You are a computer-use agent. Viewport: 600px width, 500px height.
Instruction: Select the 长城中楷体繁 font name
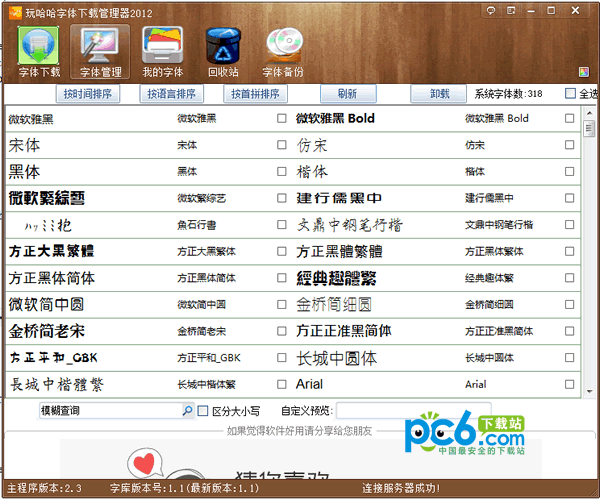tap(206, 384)
